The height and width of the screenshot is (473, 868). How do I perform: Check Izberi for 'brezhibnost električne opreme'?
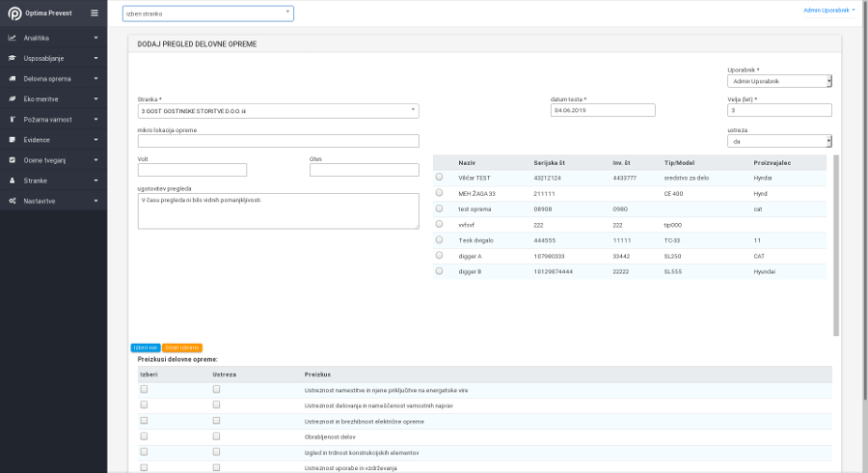(x=144, y=421)
